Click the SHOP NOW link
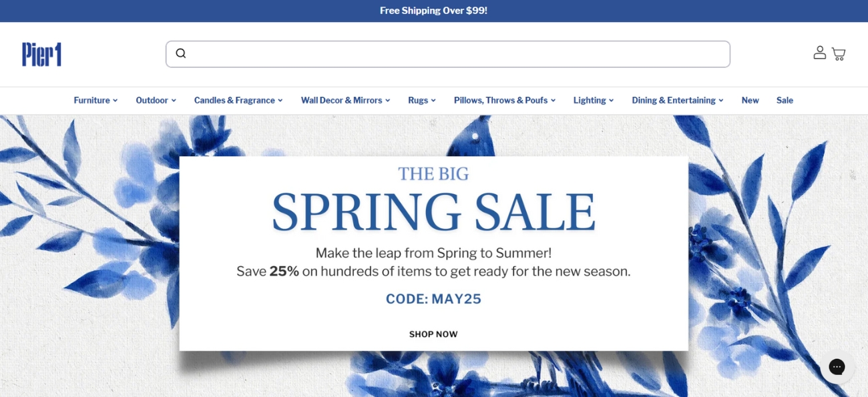Viewport: 868px width, 397px height. (x=433, y=334)
